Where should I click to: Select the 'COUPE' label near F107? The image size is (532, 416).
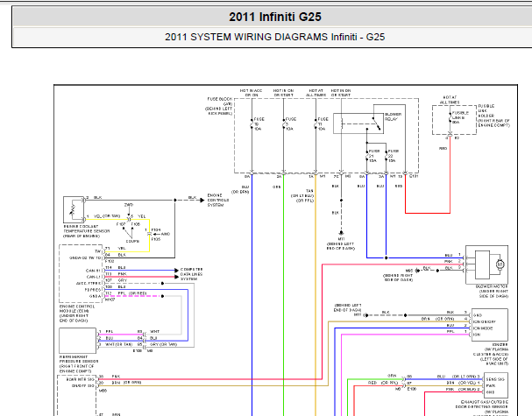click(132, 242)
